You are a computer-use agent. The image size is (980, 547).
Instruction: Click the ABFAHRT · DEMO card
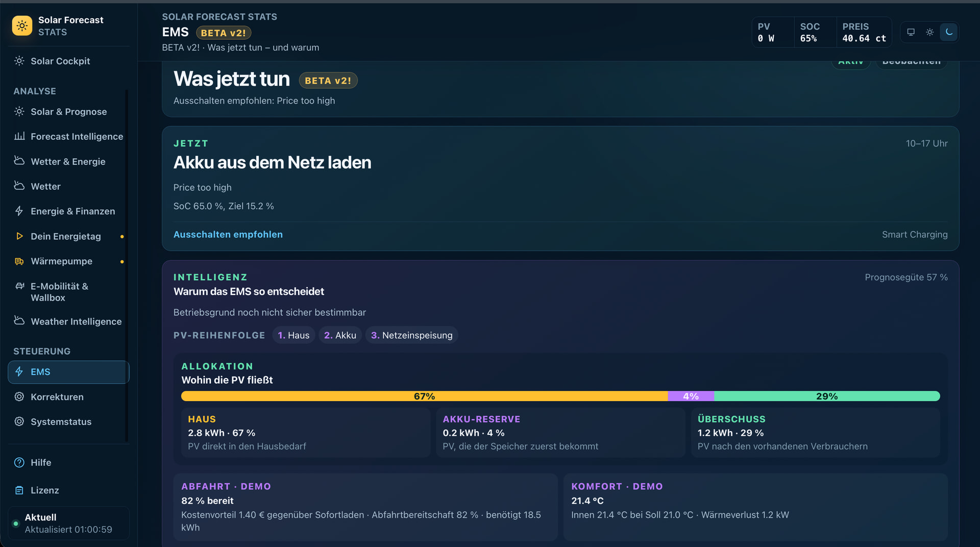(x=365, y=507)
